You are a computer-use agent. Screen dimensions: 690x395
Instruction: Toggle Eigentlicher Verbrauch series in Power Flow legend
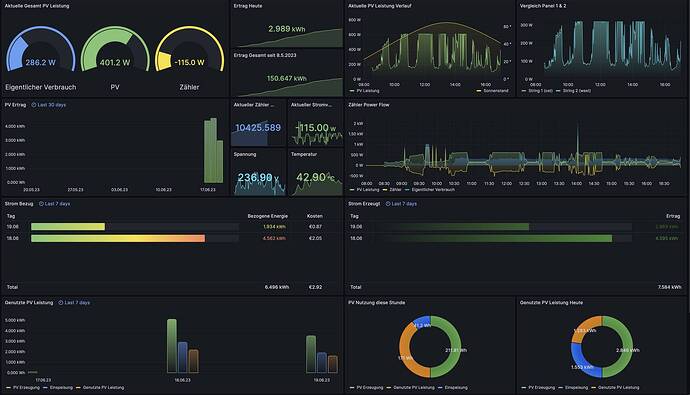click(433, 190)
